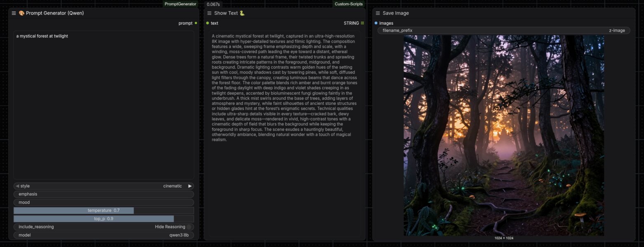Click the Show Text output paragraph area
This screenshot has width=644, height=247.
(x=285, y=134)
